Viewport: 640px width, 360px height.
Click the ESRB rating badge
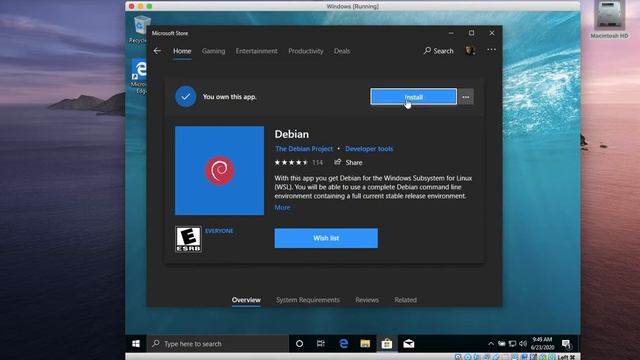[x=188, y=240]
